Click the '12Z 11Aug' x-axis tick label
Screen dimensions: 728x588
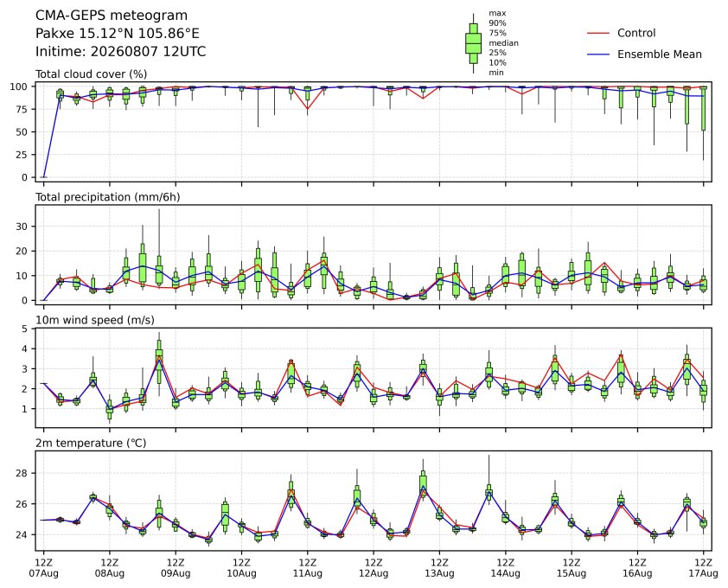coord(307,568)
